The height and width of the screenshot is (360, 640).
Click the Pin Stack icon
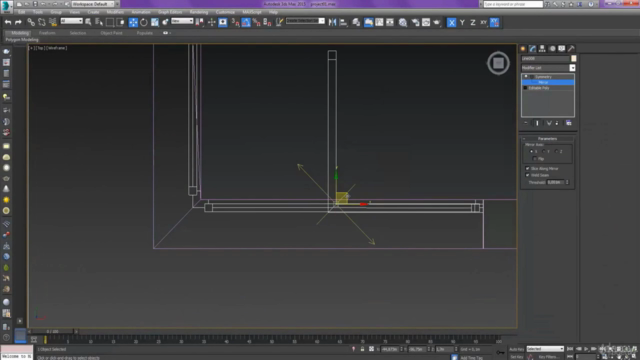tap(526, 123)
